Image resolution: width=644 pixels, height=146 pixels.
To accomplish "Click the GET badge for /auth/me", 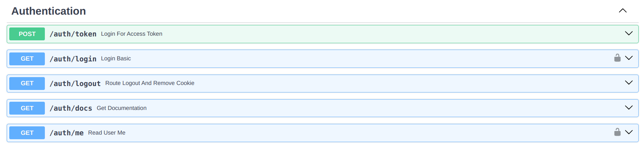I will pyautogui.click(x=27, y=133).
